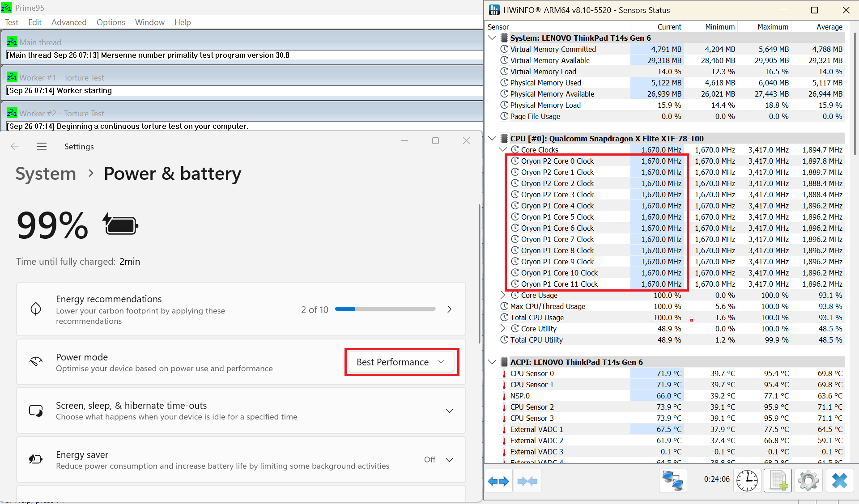This screenshot has height=504, width=859.
Task: Click the Energy saver battery leaf icon
Action: (36, 459)
